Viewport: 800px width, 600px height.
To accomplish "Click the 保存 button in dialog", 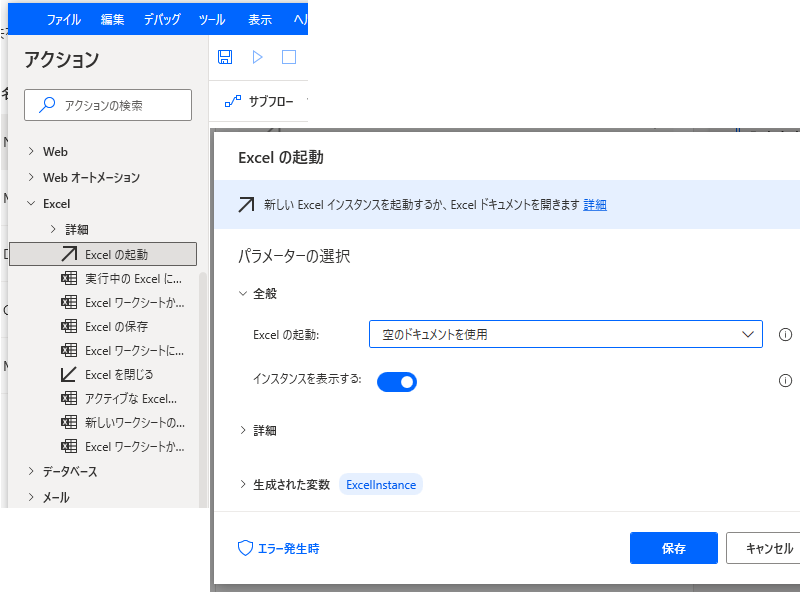I will click(673, 548).
